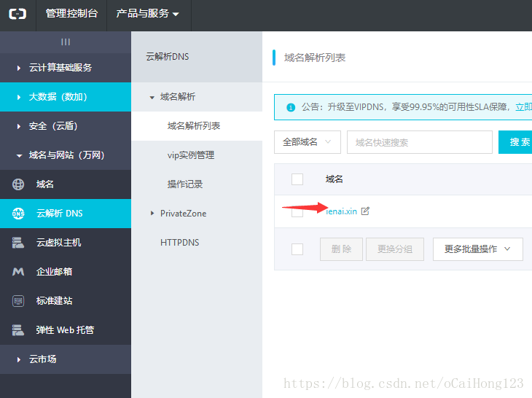Click the server icon beside 云虚拟主机
Image resolution: width=532 pixels, height=398 pixels.
coord(18,243)
